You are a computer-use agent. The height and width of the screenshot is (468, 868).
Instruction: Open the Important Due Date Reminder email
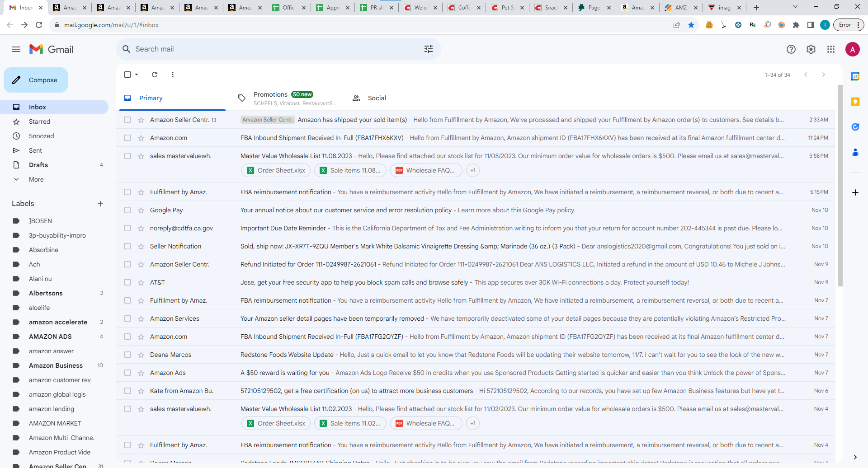476,228
